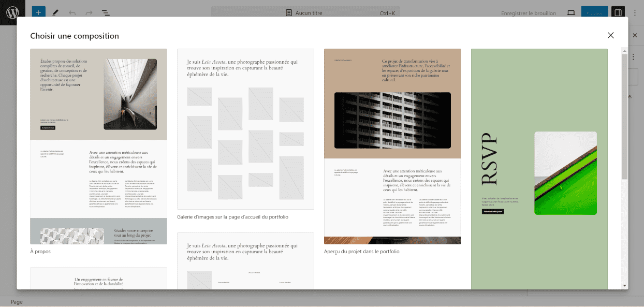Toggle the settings sidebar icon

pyautogui.click(x=618, y=12)
